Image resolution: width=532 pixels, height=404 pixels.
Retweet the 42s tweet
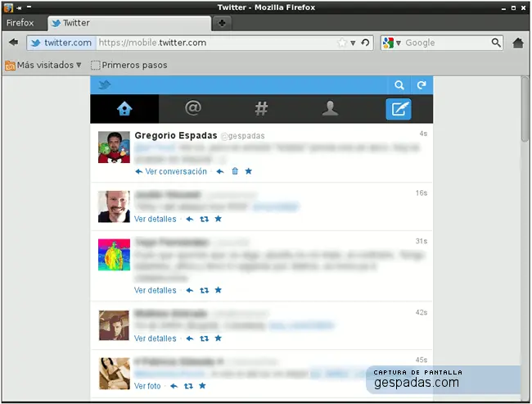205,338
